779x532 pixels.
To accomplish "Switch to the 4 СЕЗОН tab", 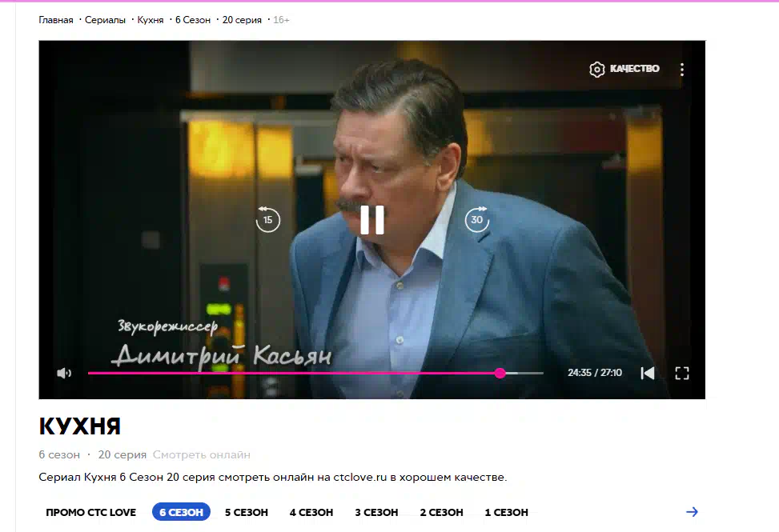I will (x=311, y=512).
